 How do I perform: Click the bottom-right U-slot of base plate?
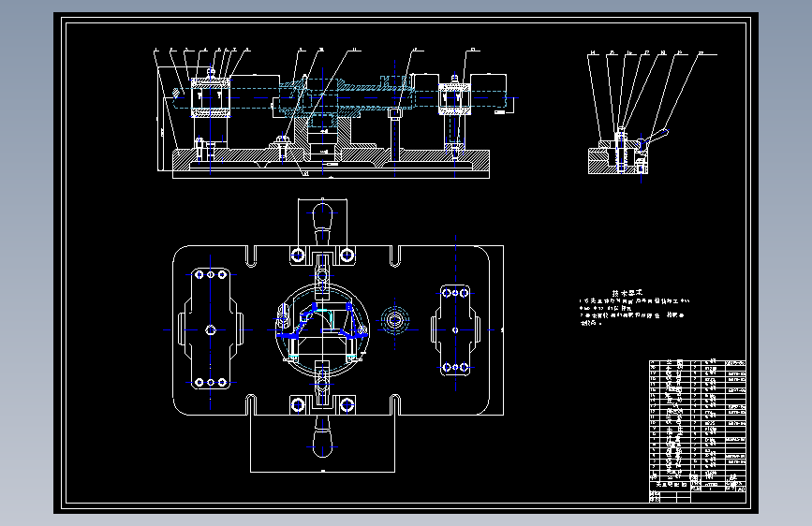click(394, 405)
